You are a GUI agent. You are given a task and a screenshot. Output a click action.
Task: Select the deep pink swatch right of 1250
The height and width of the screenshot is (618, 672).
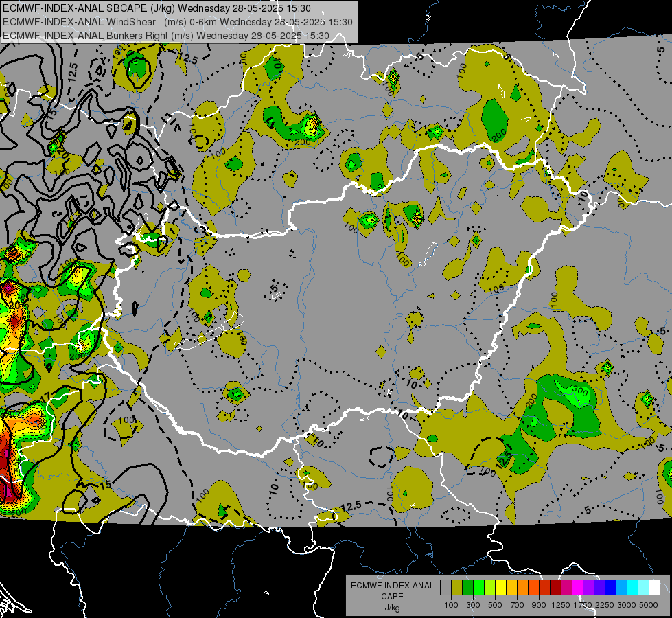[566, 587]
